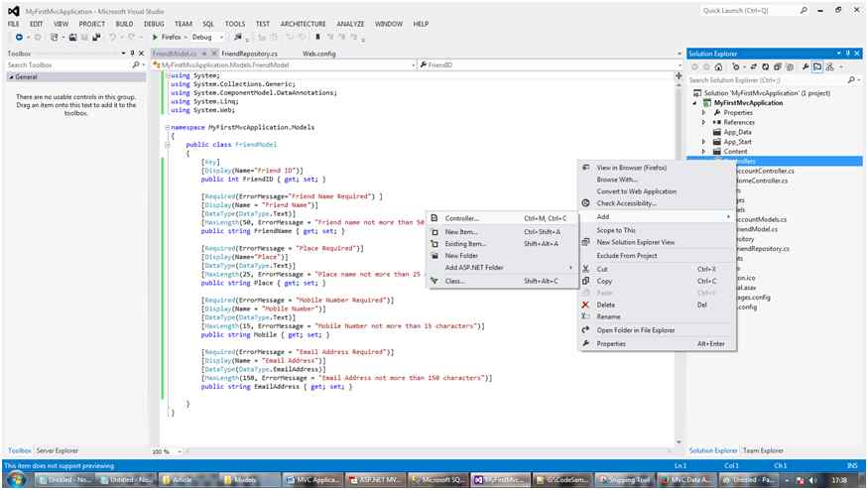Collapse the General group in Toolbox
868x490 pixels.
point(10,76)
